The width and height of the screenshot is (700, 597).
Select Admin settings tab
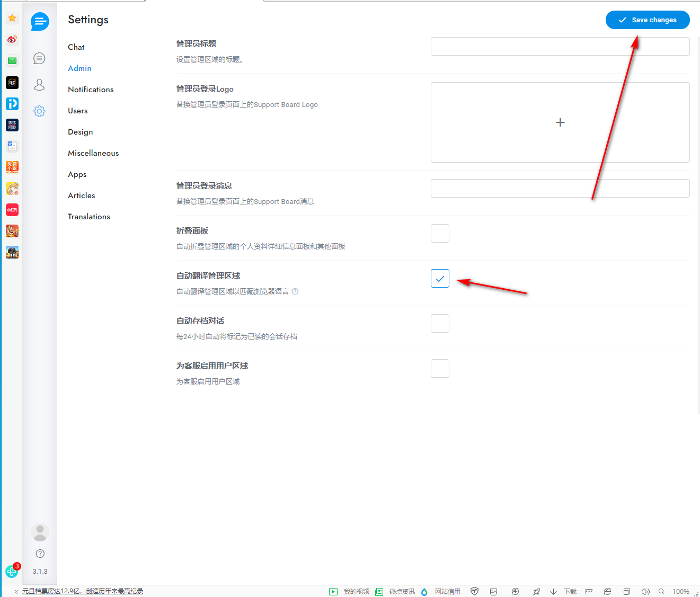(x=79, y=68)
